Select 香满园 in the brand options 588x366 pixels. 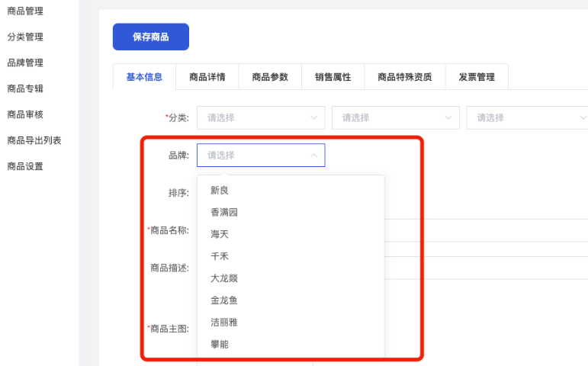tap(224, 212)
